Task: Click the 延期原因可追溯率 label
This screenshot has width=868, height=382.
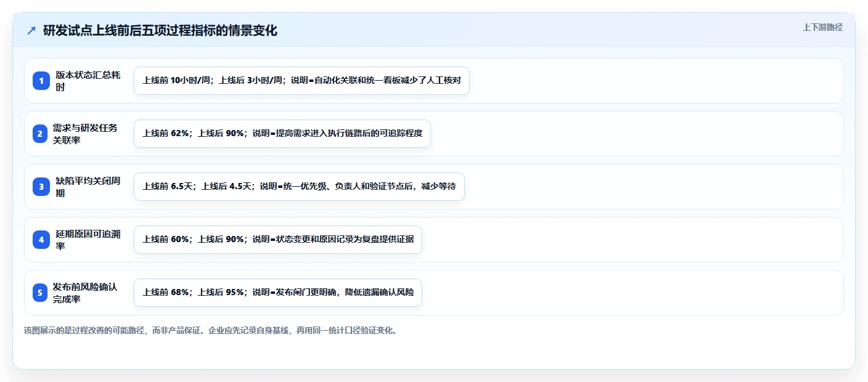Action: point(88,240)
